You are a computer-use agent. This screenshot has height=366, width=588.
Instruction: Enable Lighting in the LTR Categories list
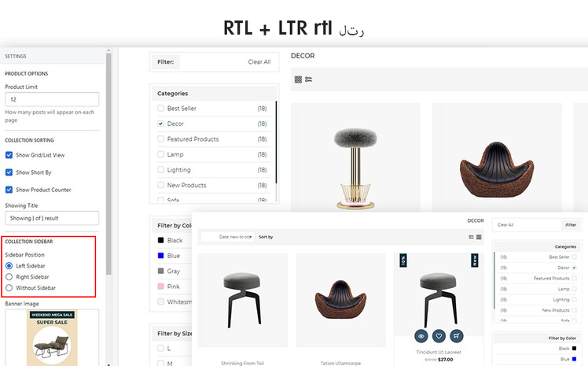point(160,170)
